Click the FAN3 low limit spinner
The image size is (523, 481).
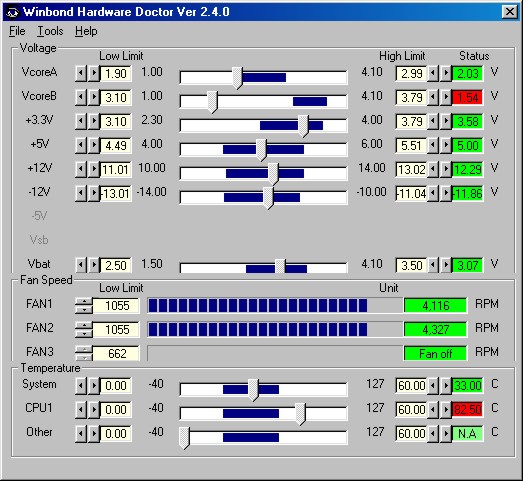pos(84,354)
